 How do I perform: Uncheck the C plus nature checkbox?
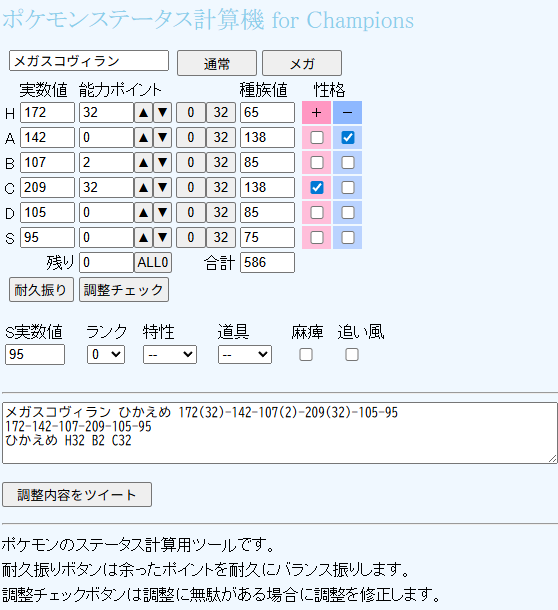[x=317, y=188]
